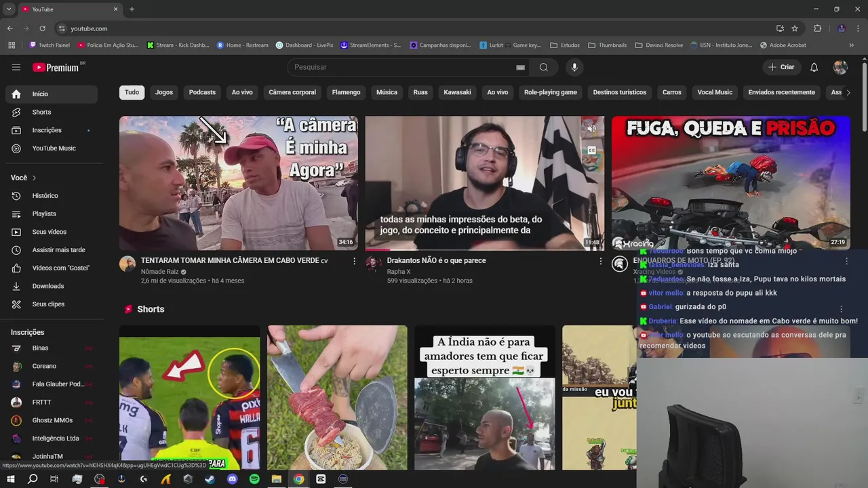Go to YouTube Premium logo home
Viewport: 868px width, 488px height.
pyautogui.click(x=56, y=67)
